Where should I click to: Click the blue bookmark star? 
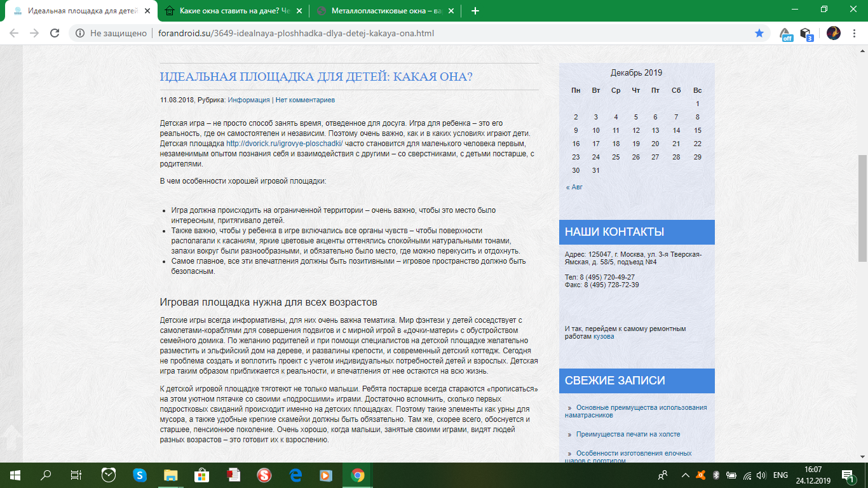coord(759,33)
